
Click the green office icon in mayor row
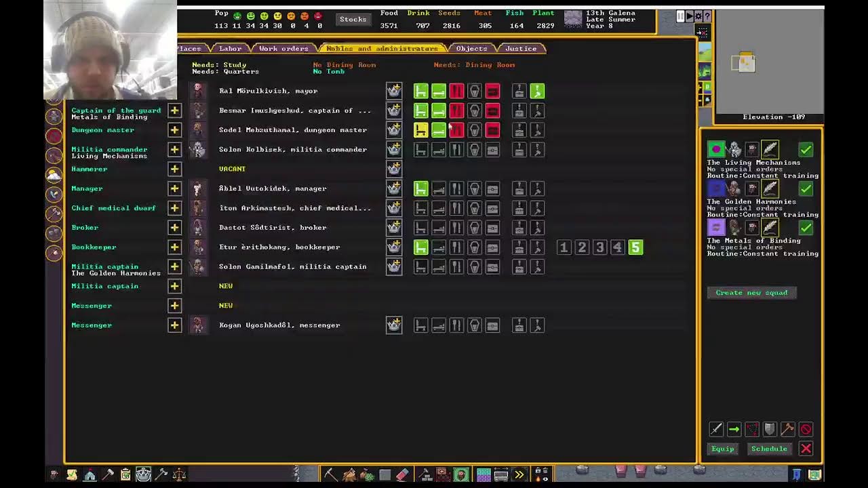[x=421, y=91]
